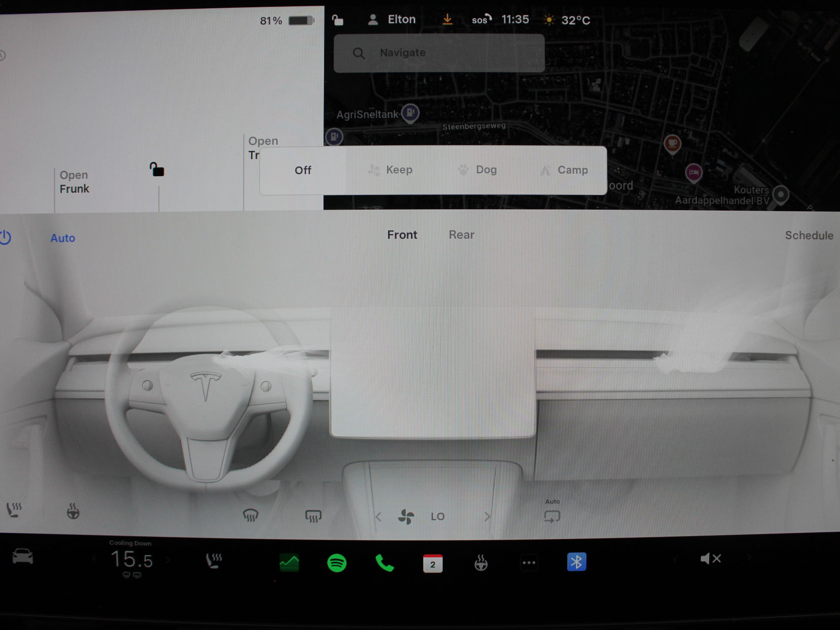Tap the Cooling Down status text

click(x=130, y=543)
